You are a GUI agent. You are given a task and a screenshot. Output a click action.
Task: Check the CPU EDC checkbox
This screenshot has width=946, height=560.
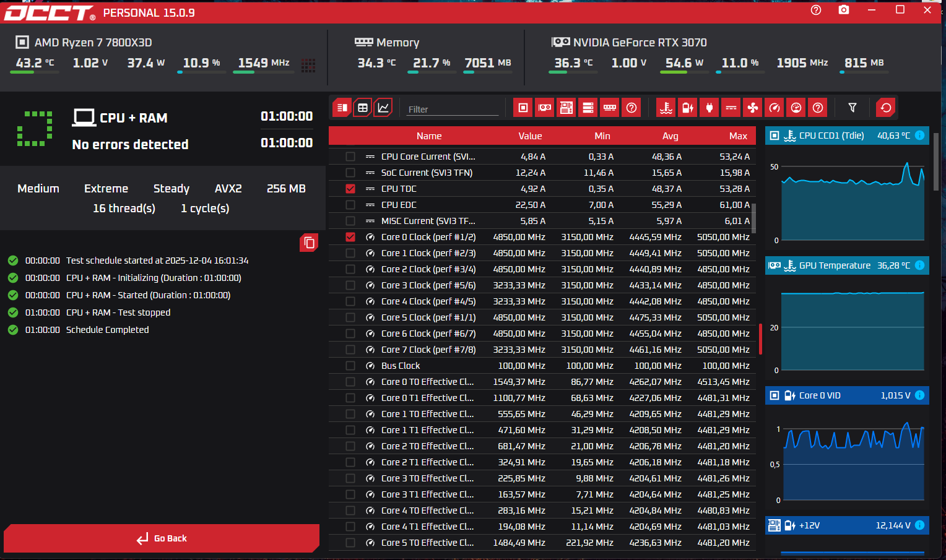point(350,205)
